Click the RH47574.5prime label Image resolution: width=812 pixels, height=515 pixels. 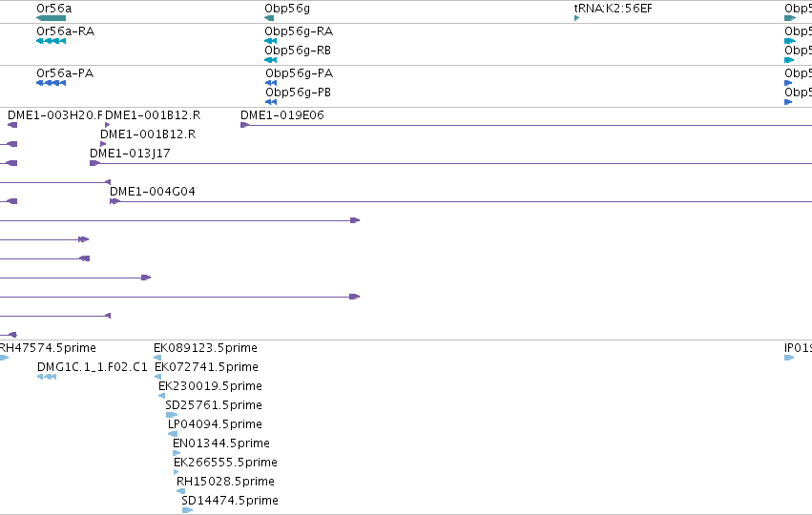(48, 348)
